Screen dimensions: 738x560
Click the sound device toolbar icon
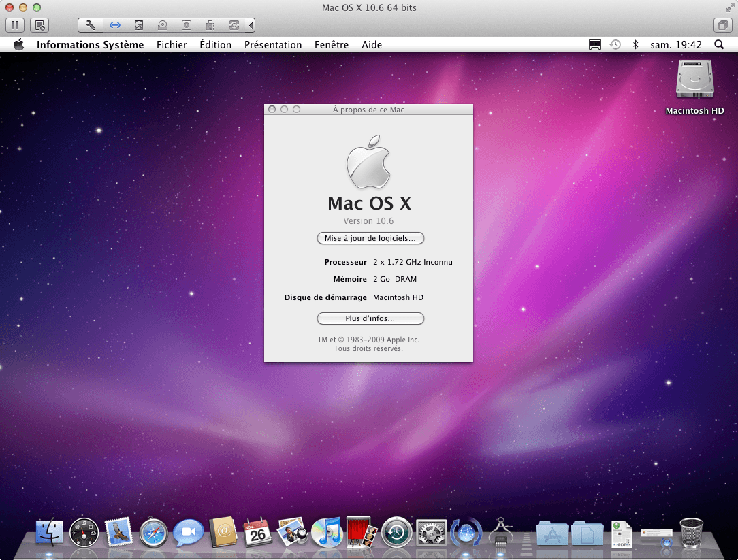pyautogui.click(x=187, y=25)
